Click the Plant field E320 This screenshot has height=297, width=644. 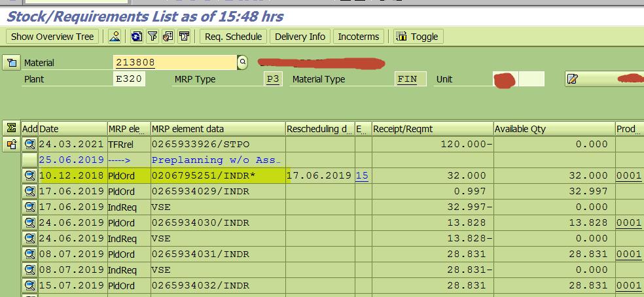click(x=129, y=79)
